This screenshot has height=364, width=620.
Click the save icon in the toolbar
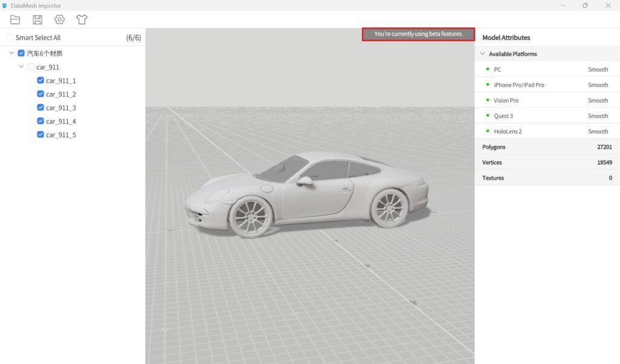[37, 19]
